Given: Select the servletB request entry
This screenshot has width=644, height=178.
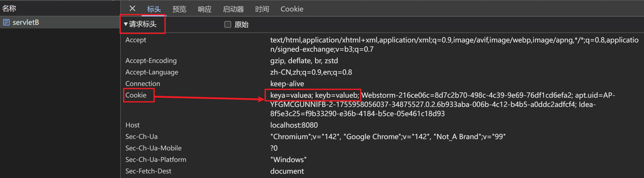Looking at the screenshot, I should click(26, 23).
